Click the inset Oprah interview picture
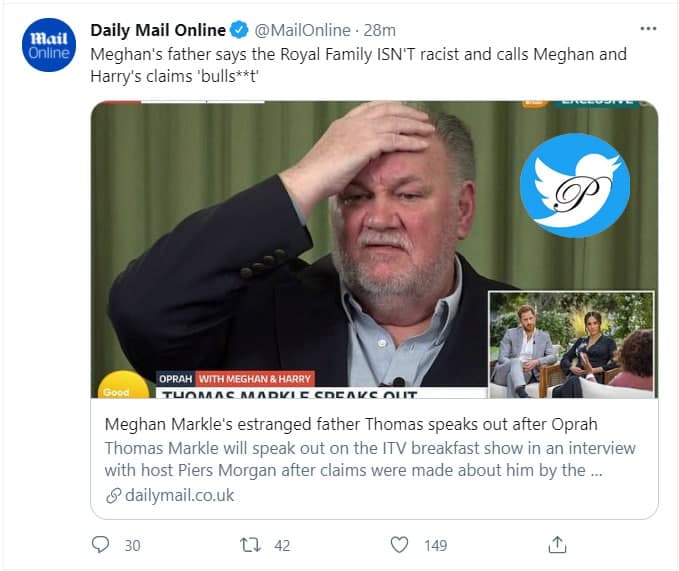The width and height of the screenshot is (679, 571). coord(570,344)
